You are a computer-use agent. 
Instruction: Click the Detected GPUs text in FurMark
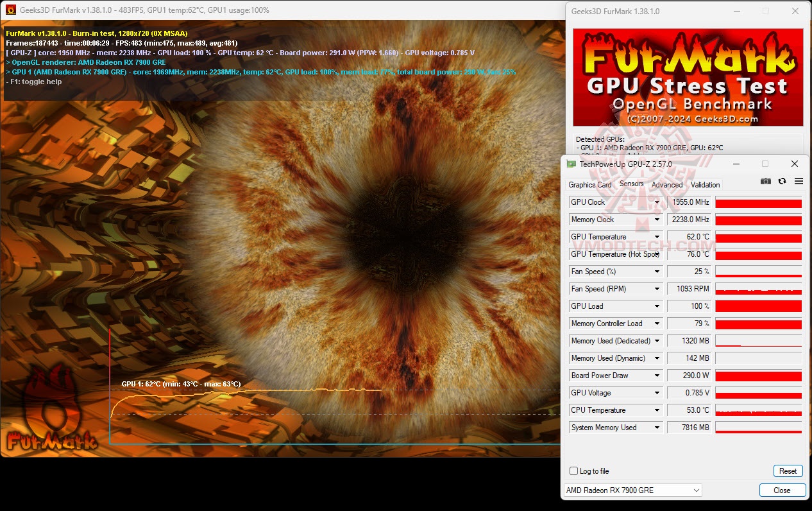(x=600, y=139)
